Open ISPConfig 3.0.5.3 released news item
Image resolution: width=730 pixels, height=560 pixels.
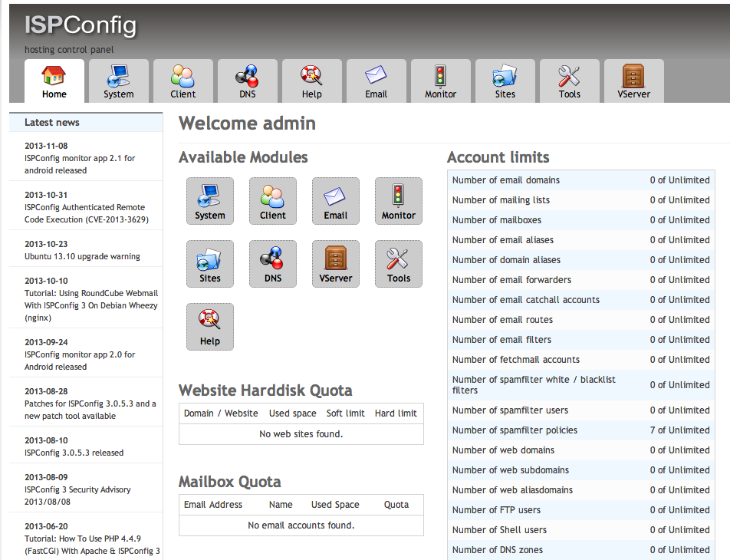click(74, 453)
